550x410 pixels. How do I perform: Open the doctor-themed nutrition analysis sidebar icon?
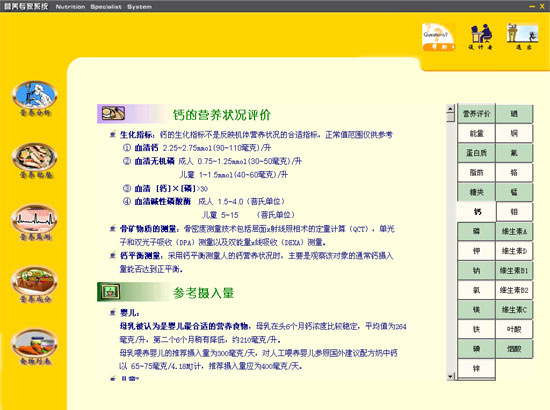[34, 95]
